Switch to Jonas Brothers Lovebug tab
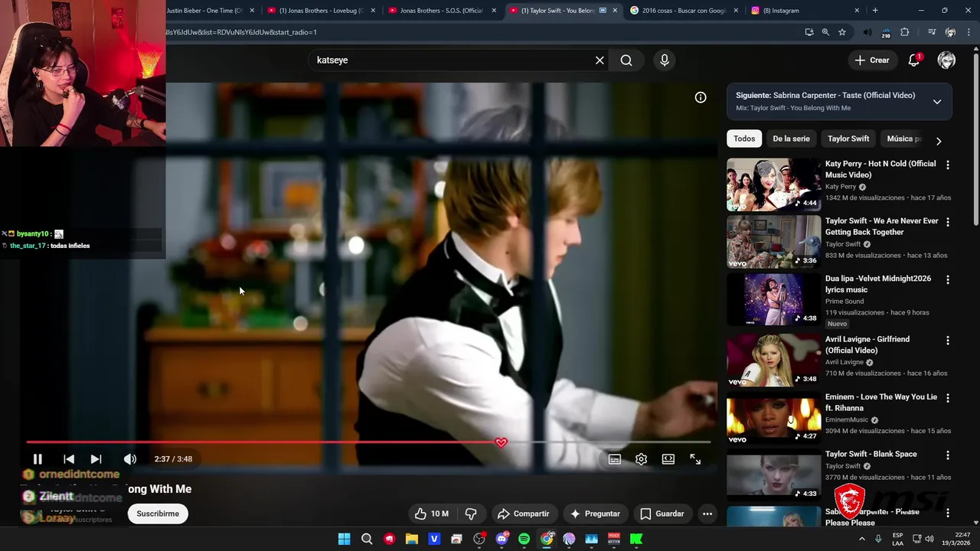 (321, 11)
